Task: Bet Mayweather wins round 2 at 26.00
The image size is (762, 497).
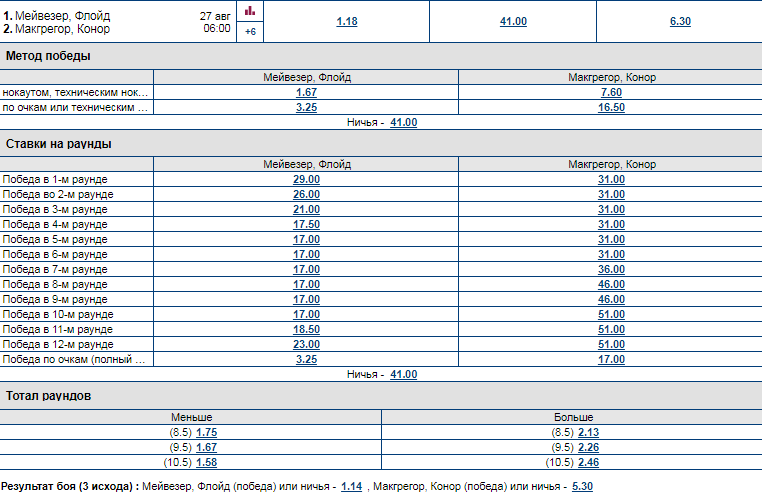Action: click(x=306, y=194)
